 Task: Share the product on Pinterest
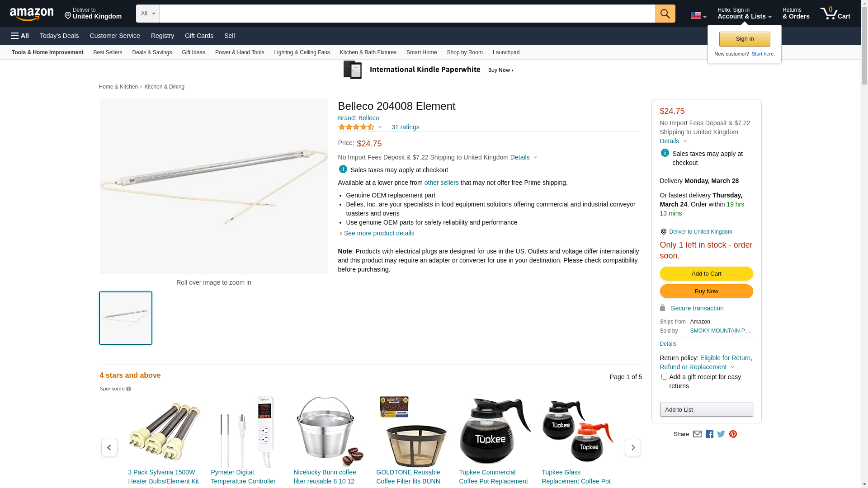[x=733, y=434]
